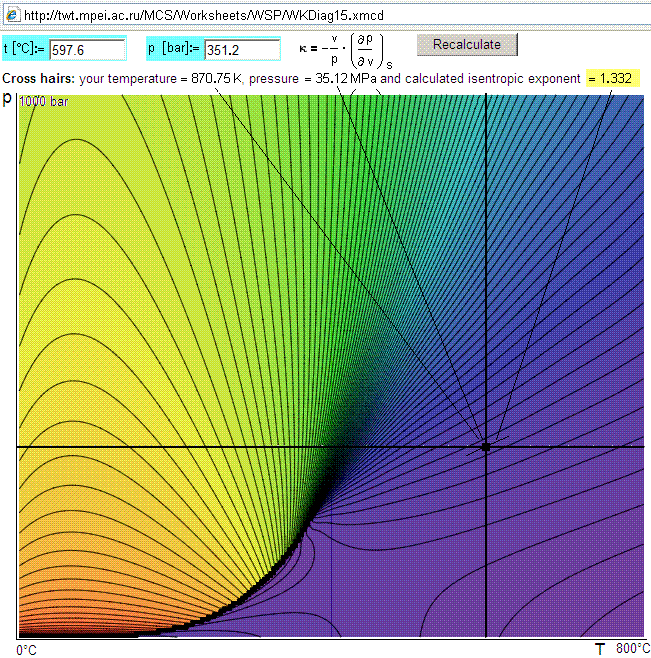Click the 0°C axis label
651x658 pixels.
coord(26,650)
